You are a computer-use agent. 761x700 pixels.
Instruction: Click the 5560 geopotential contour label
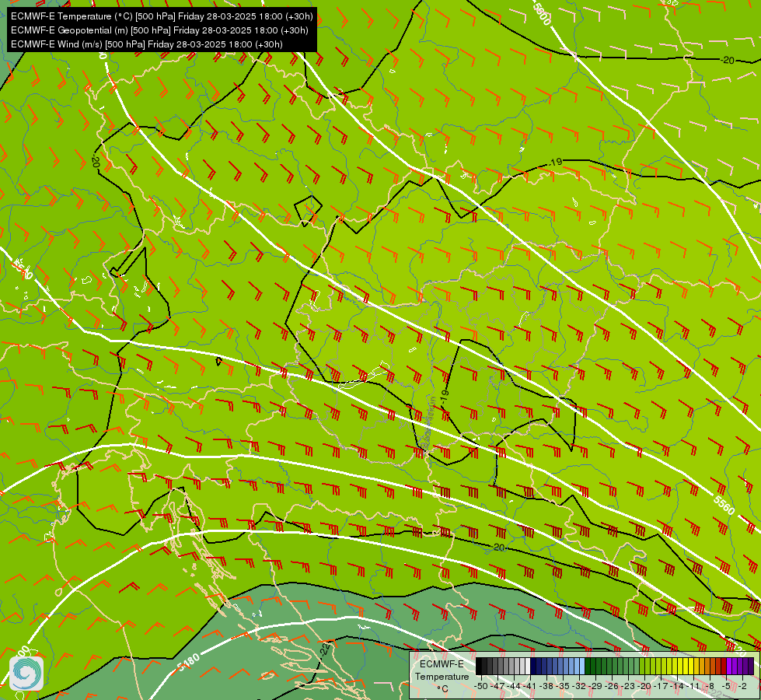click(724, 505)
